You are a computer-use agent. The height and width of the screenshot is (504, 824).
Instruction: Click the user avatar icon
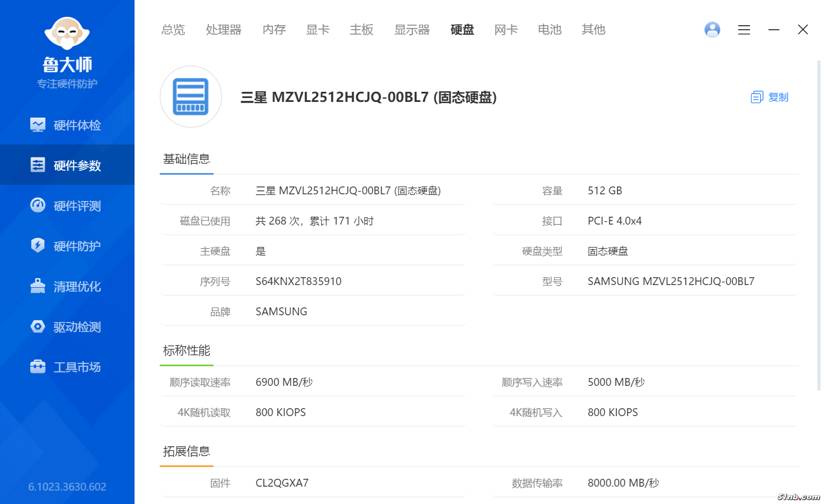point(712,29)
